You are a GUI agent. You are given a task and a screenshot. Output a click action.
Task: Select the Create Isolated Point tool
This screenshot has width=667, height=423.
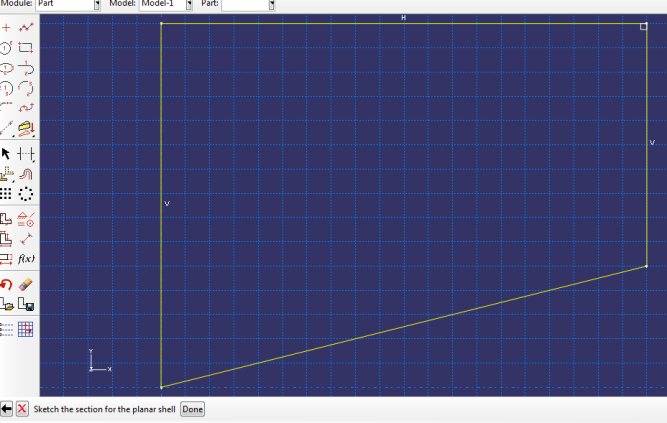click(6, 28)
